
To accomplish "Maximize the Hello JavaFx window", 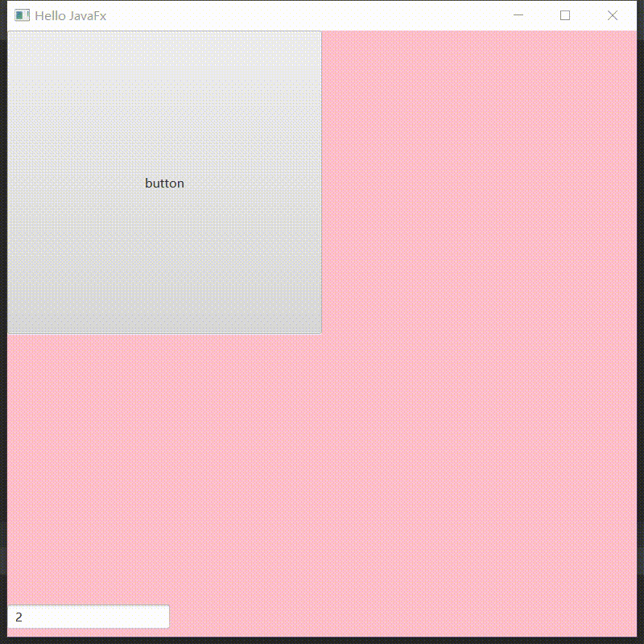I will click(565, 15).
